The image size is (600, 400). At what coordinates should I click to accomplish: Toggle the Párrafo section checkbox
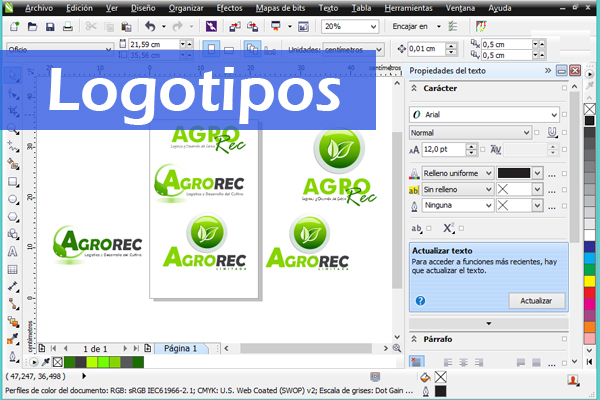[x=564, y=339]
